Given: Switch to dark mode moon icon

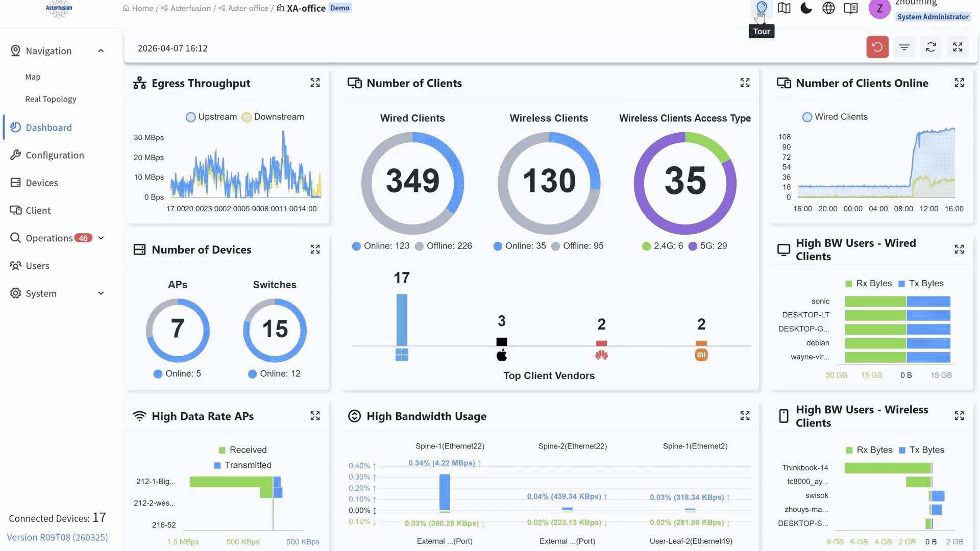Looking at the screenshot, I should 806,8.
